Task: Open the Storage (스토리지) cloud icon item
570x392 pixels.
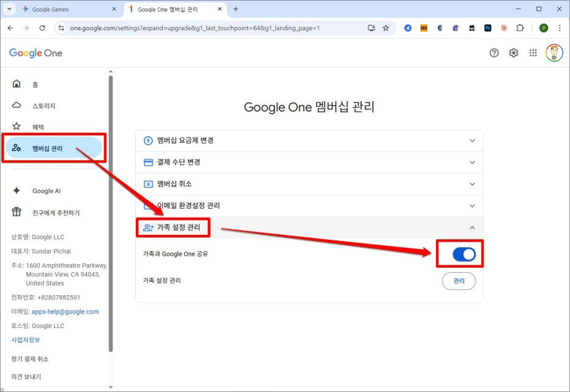Action: 16,105
